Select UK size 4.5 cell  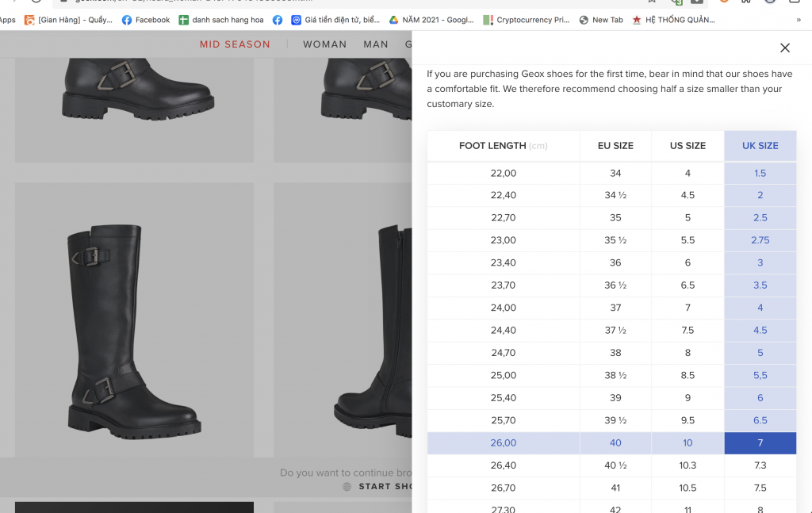point(760,331)
